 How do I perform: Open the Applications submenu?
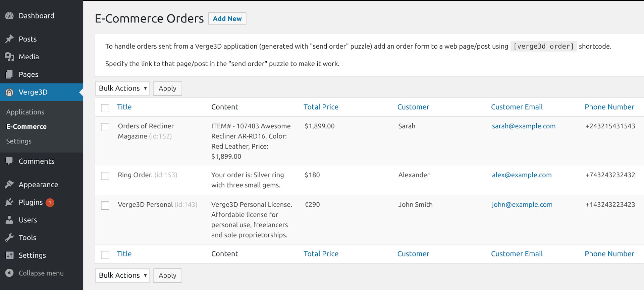point(25,112)
